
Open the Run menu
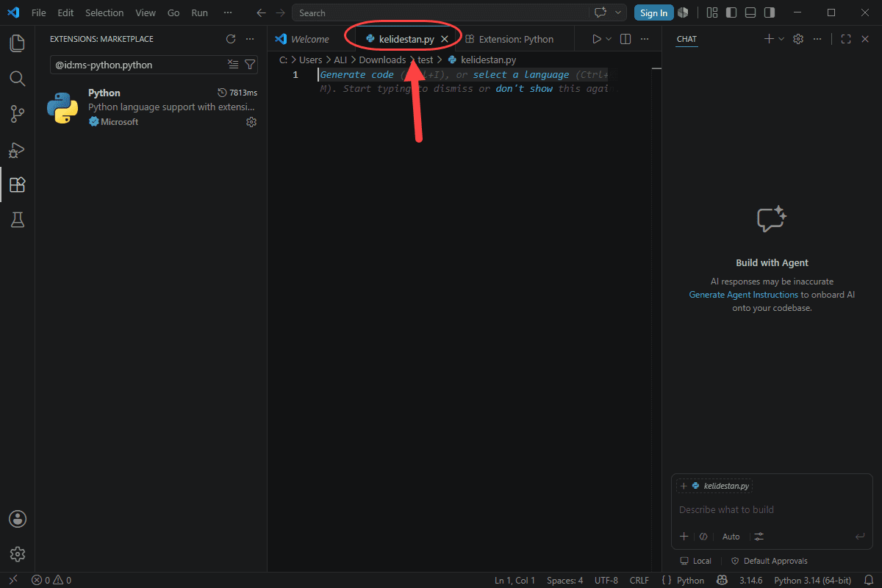[x=199, y=12]
